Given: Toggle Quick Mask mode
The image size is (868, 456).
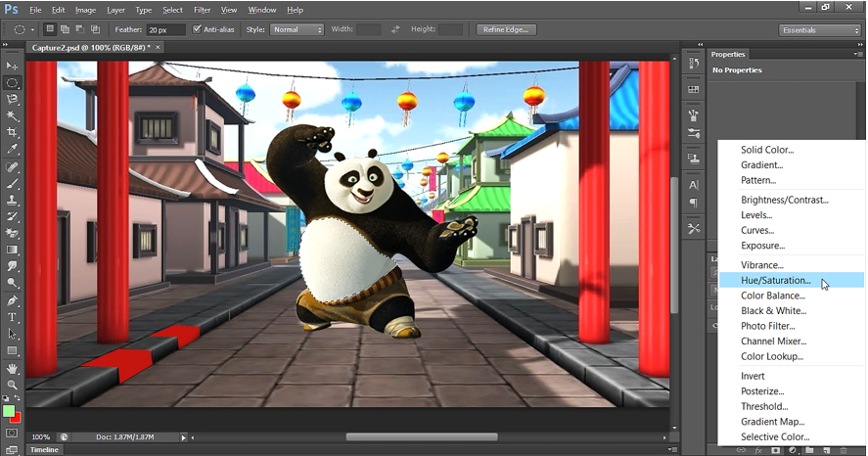Looking at the screenshot, I should (x=12, y=433).
